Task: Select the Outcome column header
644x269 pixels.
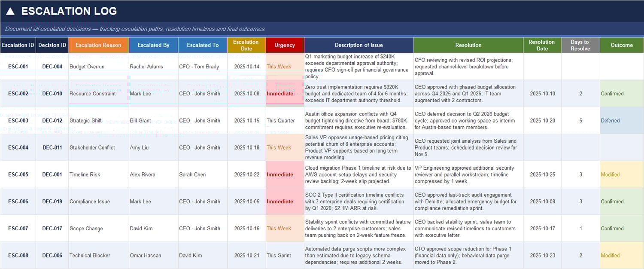Action: pos(622,45)
